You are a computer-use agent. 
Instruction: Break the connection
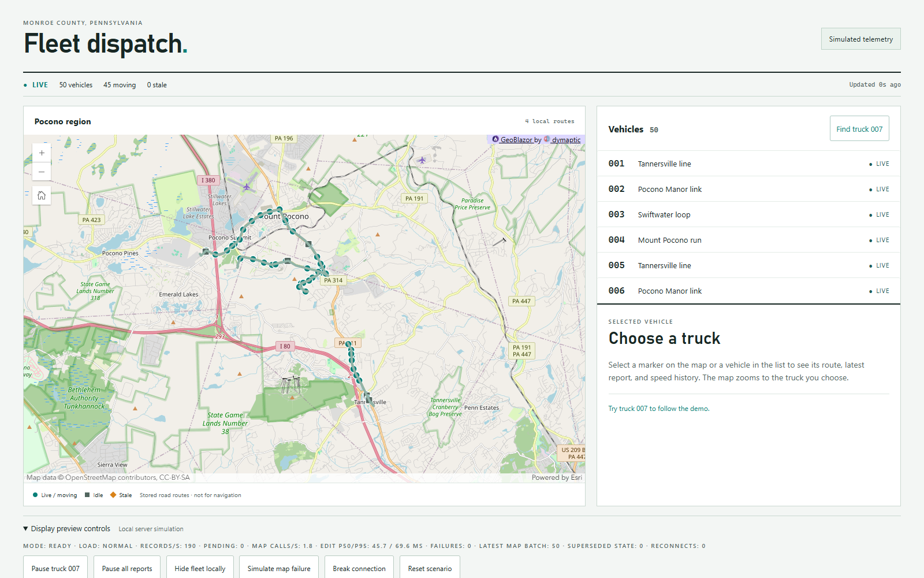[359, 568]
